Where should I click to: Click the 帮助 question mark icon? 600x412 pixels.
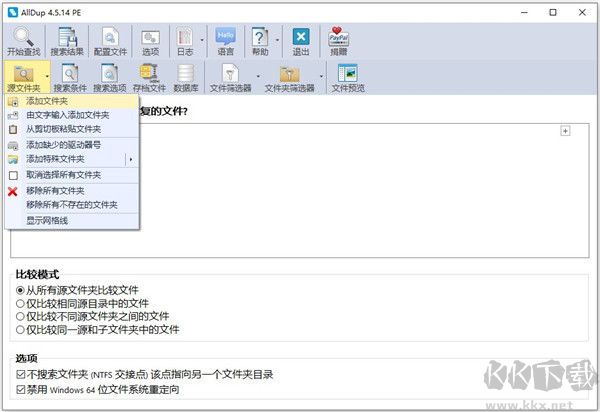[260, 37]
